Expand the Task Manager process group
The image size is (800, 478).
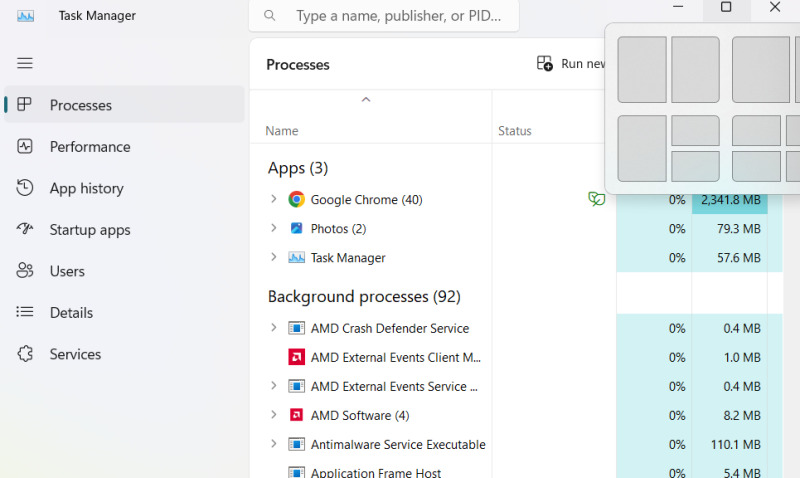273,257
